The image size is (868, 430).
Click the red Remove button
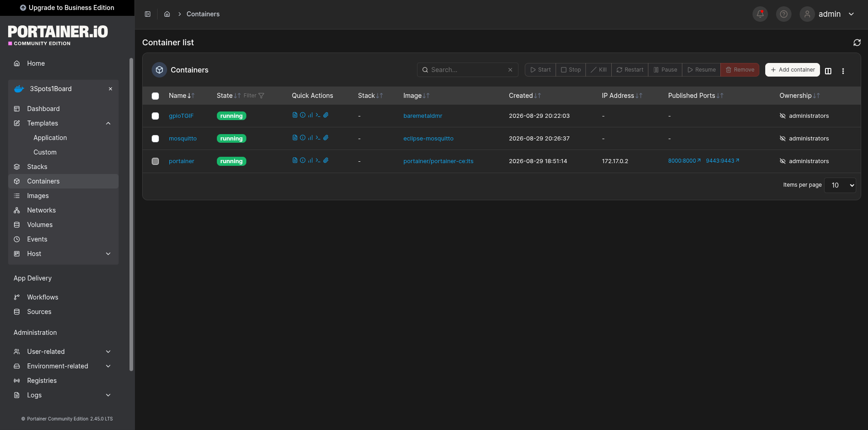click(x=740, y=70)
